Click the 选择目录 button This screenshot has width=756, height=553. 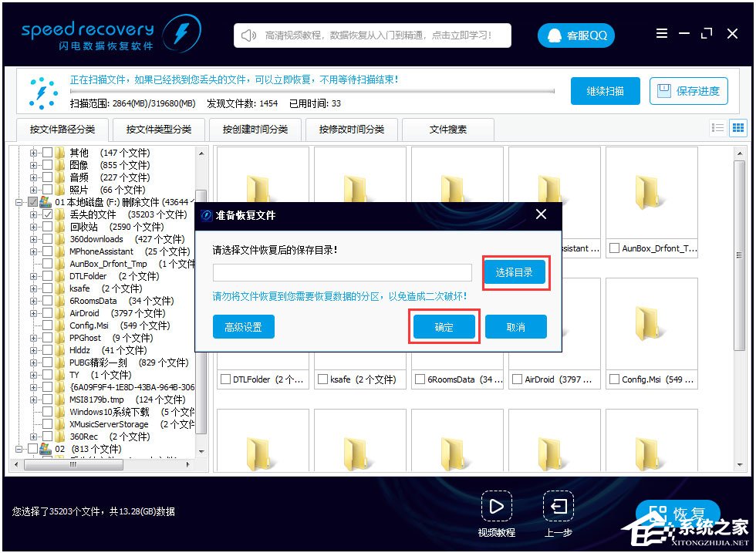[x=515, y=271]
